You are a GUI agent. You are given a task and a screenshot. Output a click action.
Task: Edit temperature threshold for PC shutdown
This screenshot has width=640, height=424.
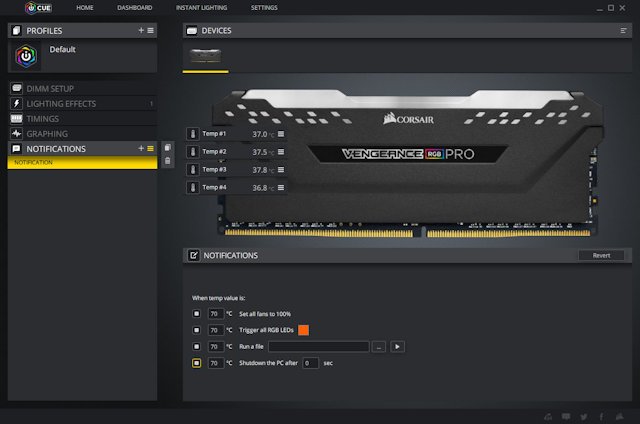tap(216, 363)
